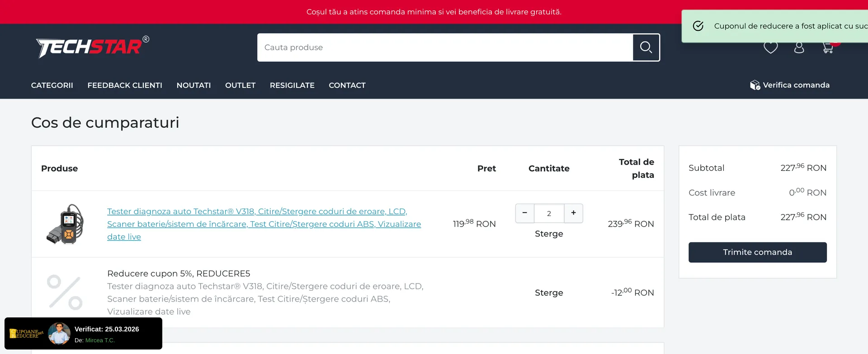Click the diagnostic tester product thumbnail

tap(65, 224)
